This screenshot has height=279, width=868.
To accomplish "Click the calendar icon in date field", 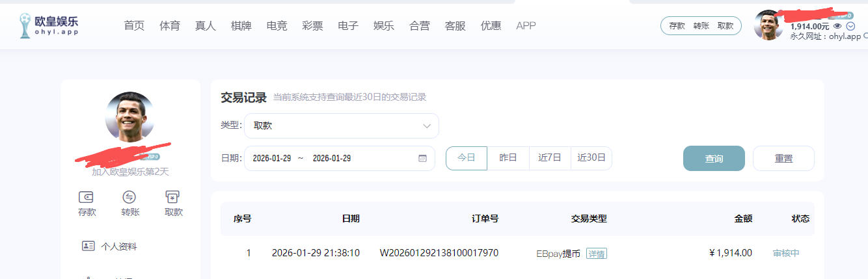I will tap(422, 158).
